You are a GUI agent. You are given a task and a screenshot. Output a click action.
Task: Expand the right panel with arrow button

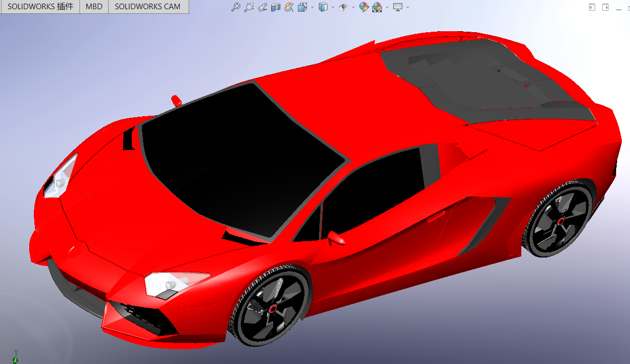point(605,7)
